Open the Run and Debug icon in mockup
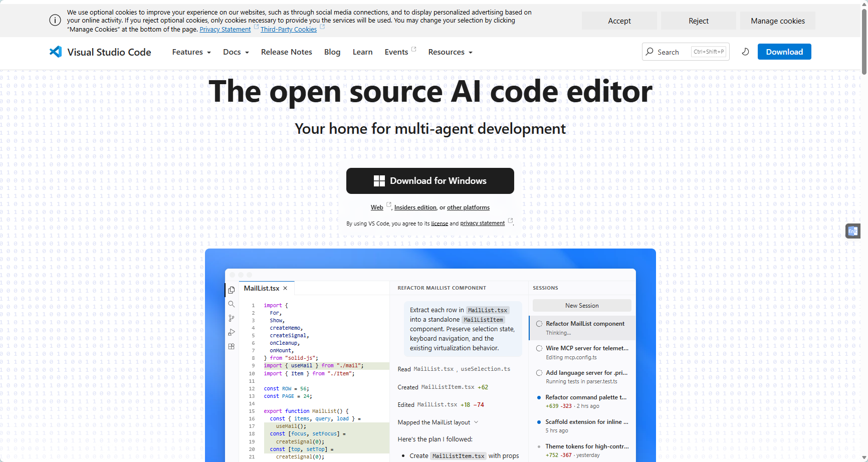868x462 pixels. tap(231, 332)
